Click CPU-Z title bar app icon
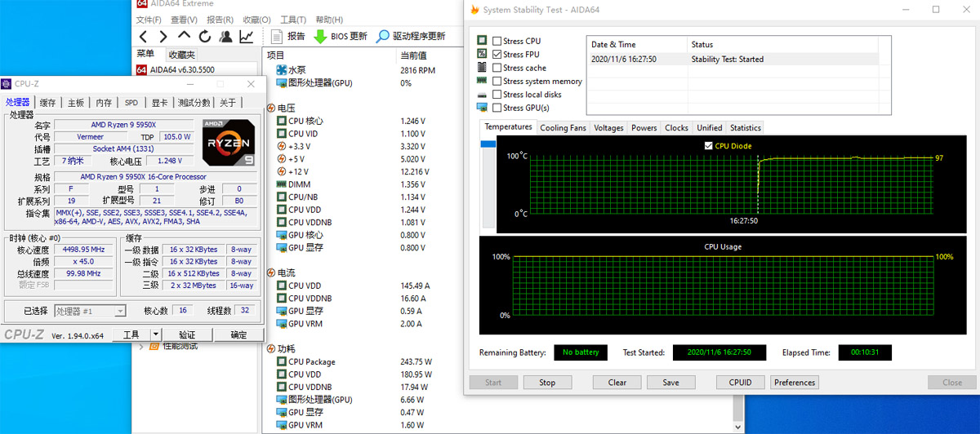Image resolution: width=980 pixels, height=434 pixels. click(x=7, y=84)
